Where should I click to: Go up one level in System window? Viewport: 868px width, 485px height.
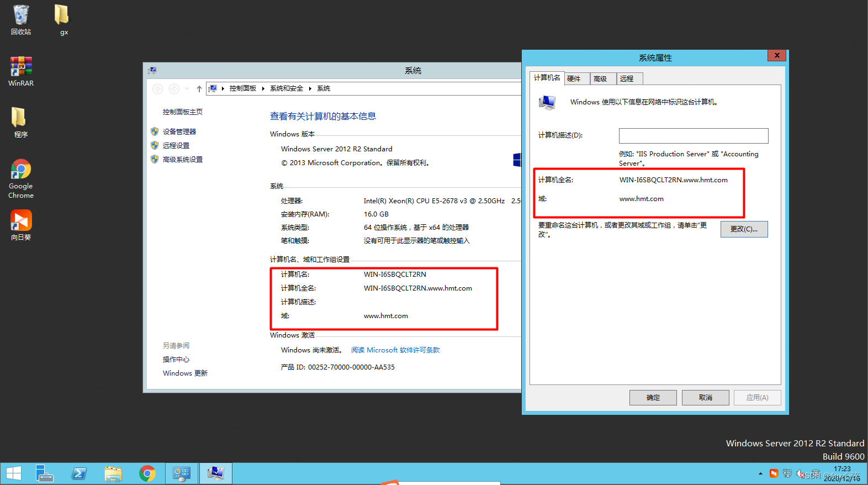199,88
